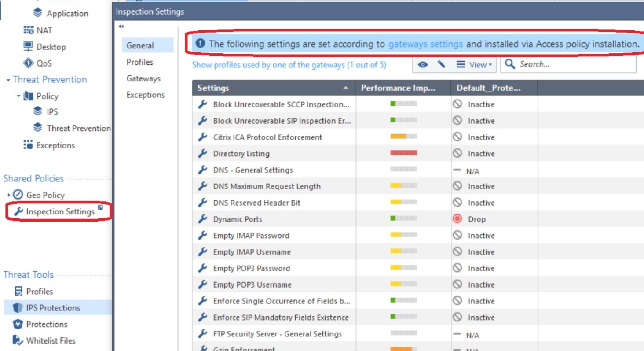Open IPS Protections under Threat Tools
Viewport: 644px width, 351px height.
(49, 307)
